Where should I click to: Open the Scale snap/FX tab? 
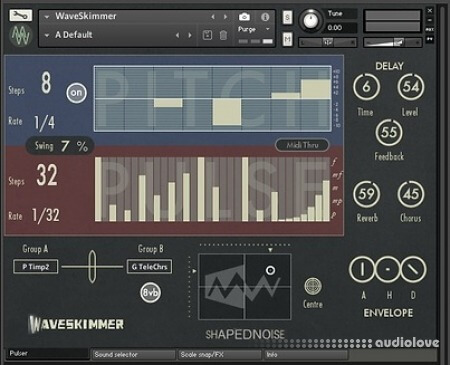[220, 355]
